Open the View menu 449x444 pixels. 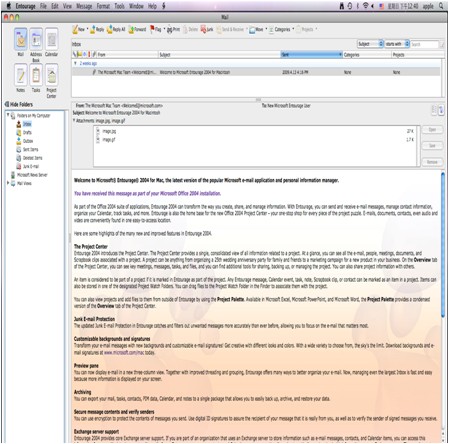(67, 6)
